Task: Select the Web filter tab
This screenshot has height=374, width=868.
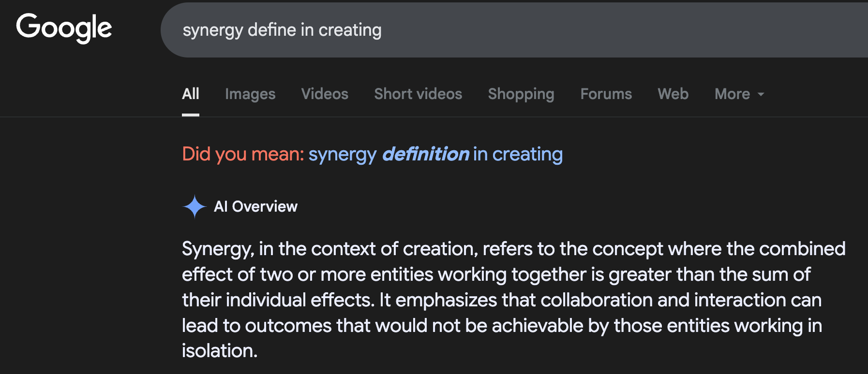Action: [x=673, y=94]
